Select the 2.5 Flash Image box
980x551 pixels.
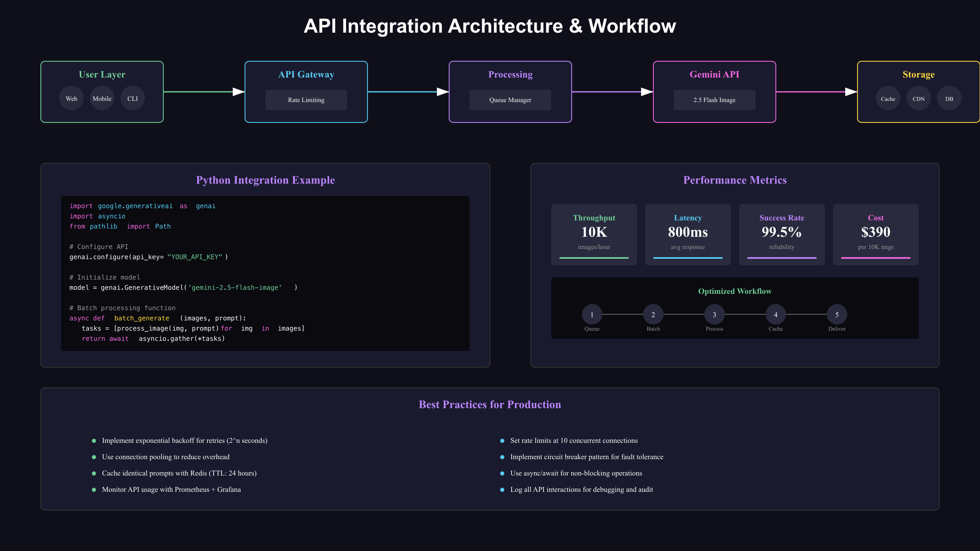tap(715, 100)
